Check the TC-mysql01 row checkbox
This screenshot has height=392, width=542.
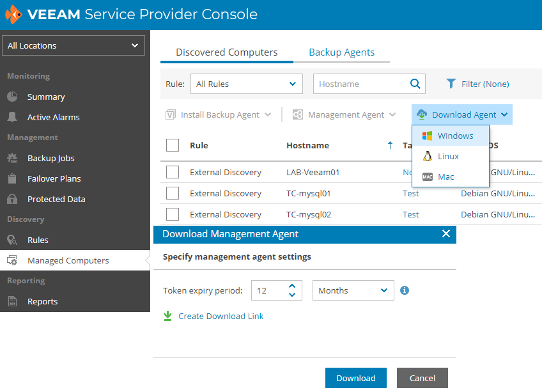173,193
